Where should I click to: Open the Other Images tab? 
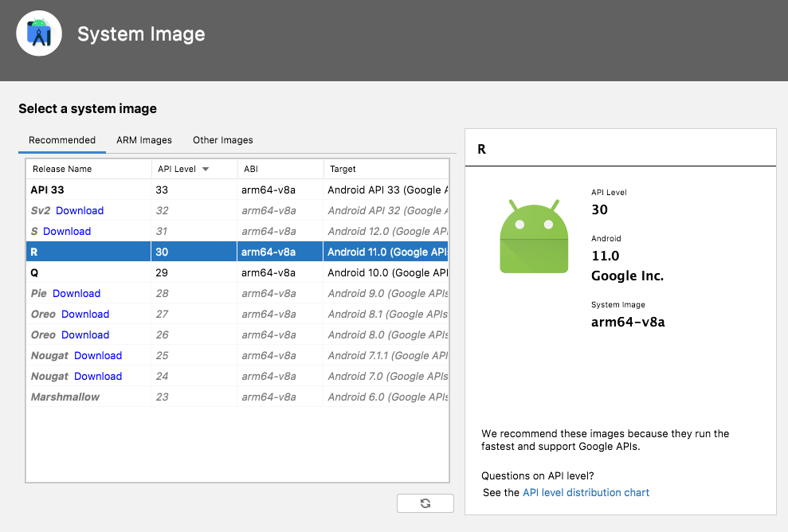tap(222, 140)
